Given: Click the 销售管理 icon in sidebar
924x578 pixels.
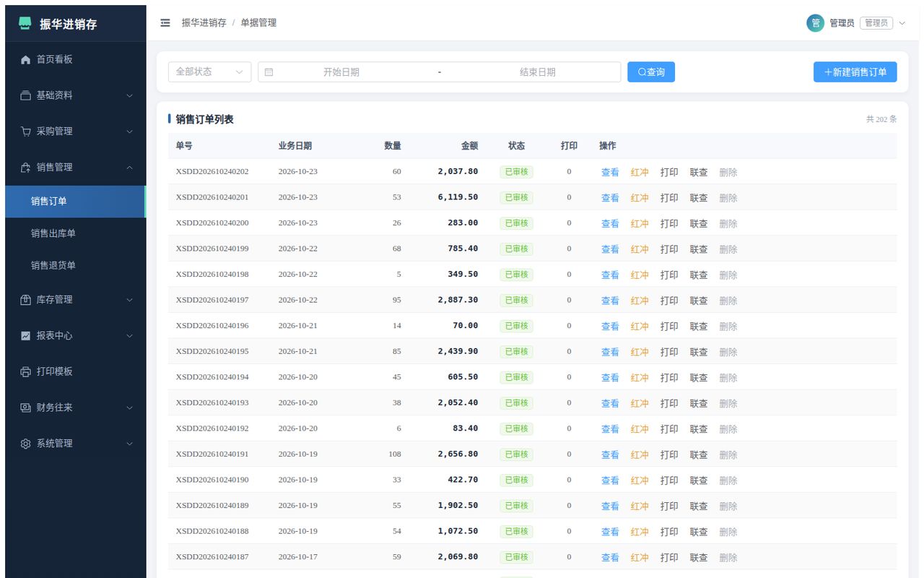Looking at the screenshot, I should click(x=25, y=167).
